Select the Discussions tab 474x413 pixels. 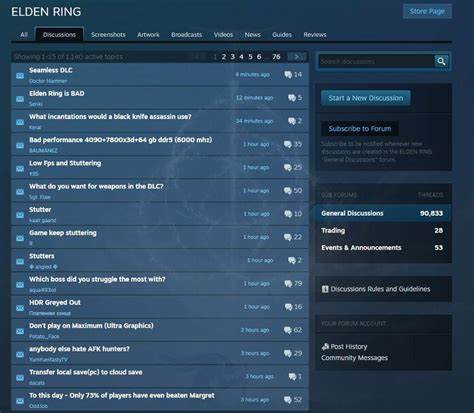[x=59, y=35]
